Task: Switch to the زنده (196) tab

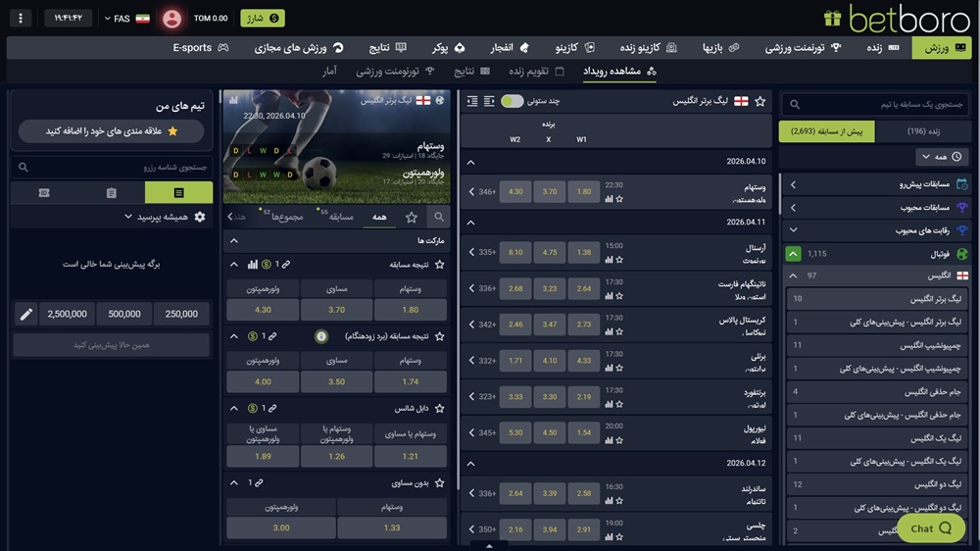Action: [x=923, y=131]
